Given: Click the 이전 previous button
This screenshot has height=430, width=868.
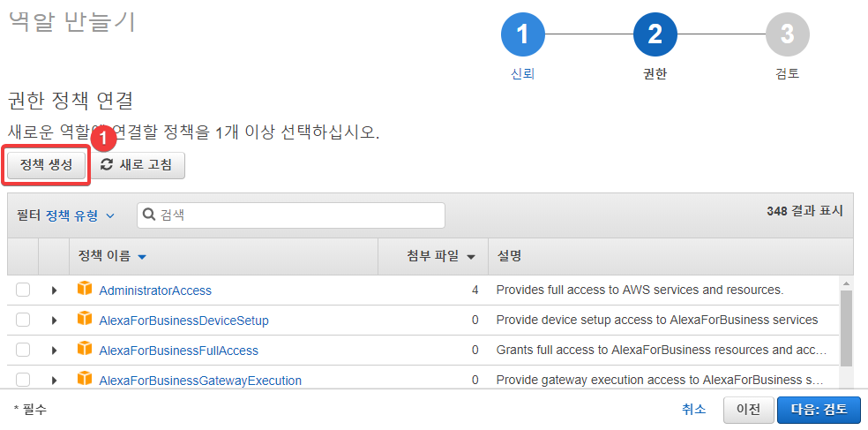Looking at the screenshot, I should click(748, 410).
